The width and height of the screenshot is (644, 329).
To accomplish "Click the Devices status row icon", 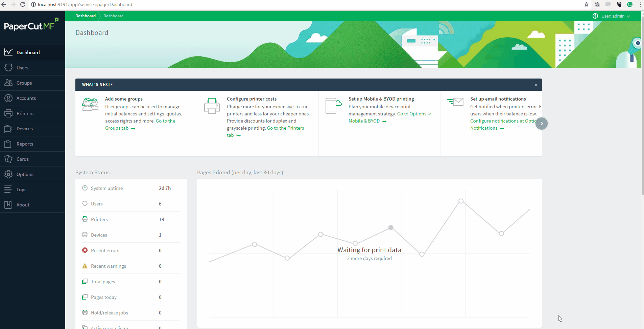I will point(85,235).
